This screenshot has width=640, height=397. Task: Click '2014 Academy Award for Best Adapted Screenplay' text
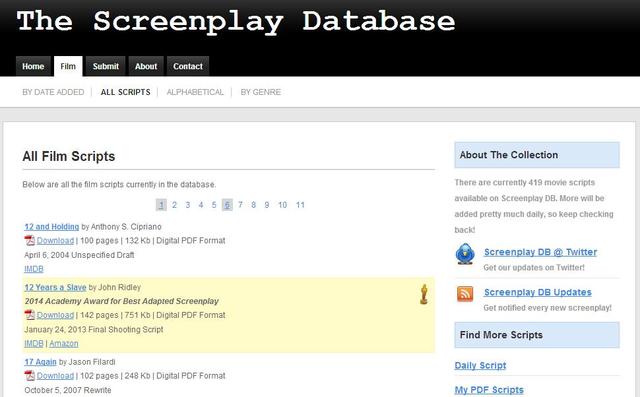click(122, 301)
